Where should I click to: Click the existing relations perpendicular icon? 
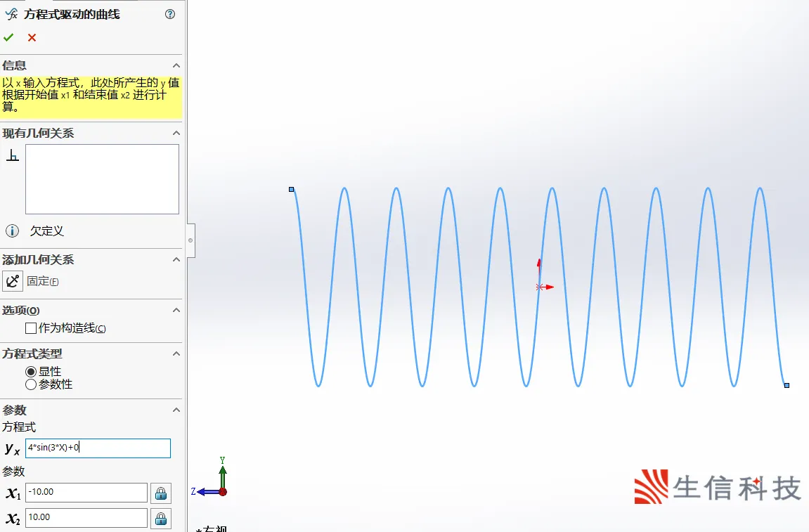pos(13,155)
